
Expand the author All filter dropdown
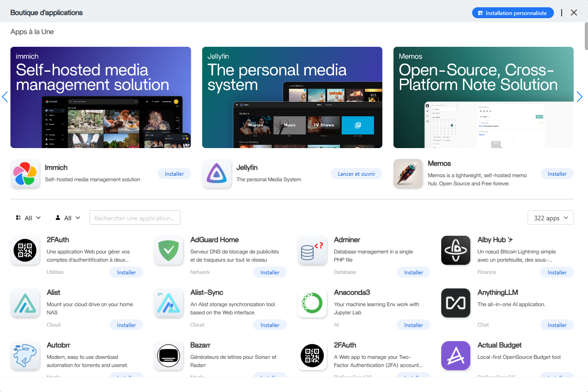[68, 218]
